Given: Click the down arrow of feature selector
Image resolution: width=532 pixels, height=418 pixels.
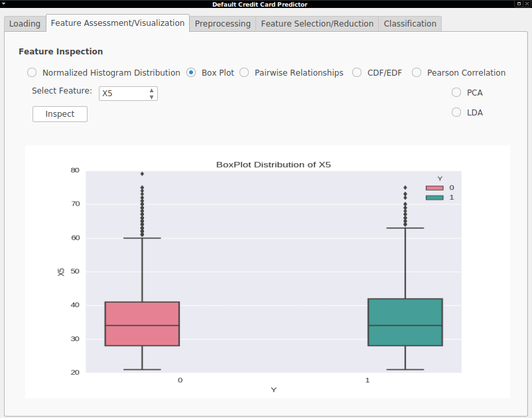Looking at the screenshot, I should 151,97.
